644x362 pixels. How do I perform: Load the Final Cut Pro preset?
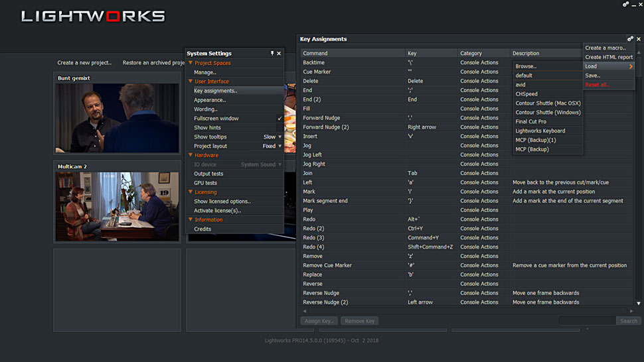(531, 122)
